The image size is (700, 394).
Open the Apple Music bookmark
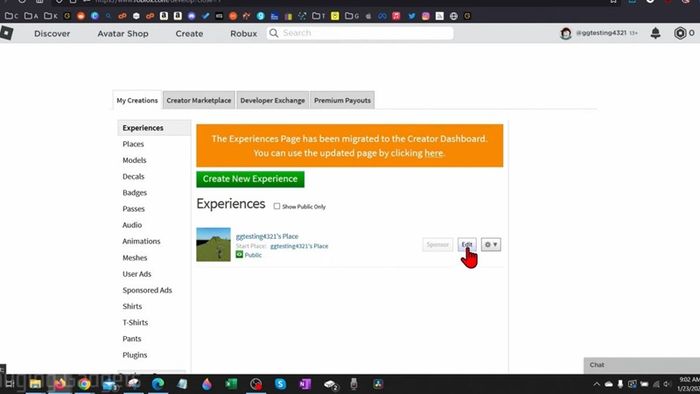396,16
